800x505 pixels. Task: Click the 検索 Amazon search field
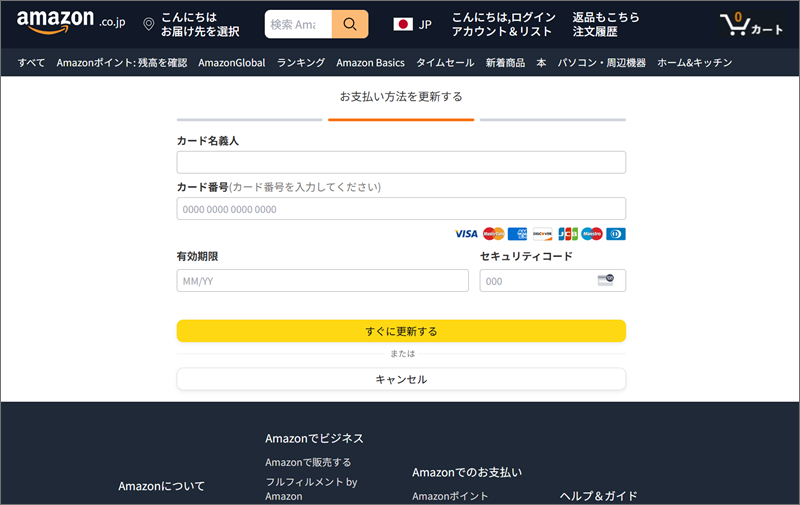coord(298,24)
